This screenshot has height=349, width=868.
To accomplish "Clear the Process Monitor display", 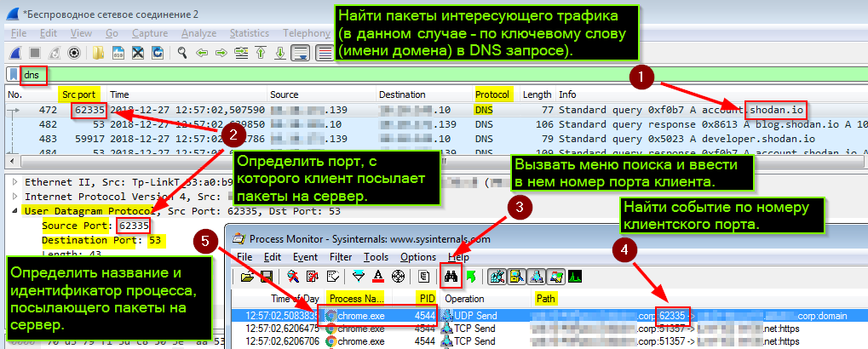I will (x=332, y=276).
